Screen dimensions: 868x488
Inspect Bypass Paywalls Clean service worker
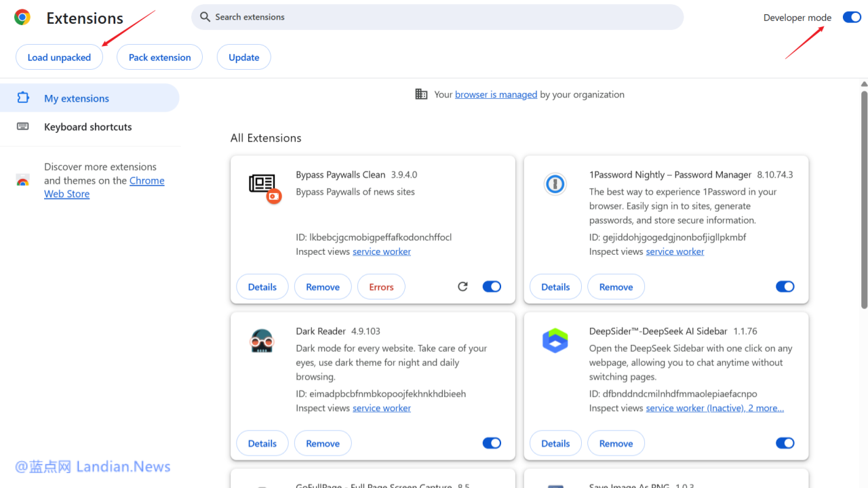(382, 251)
